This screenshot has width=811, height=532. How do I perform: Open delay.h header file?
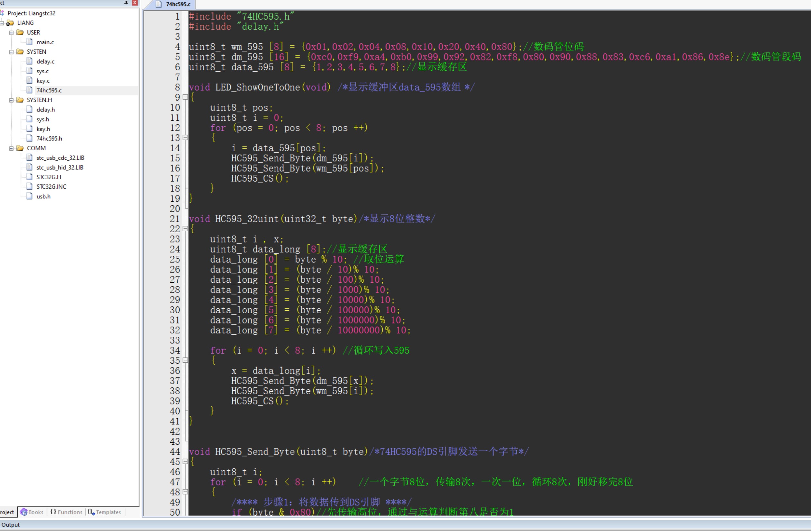click(x=46, y=110)
